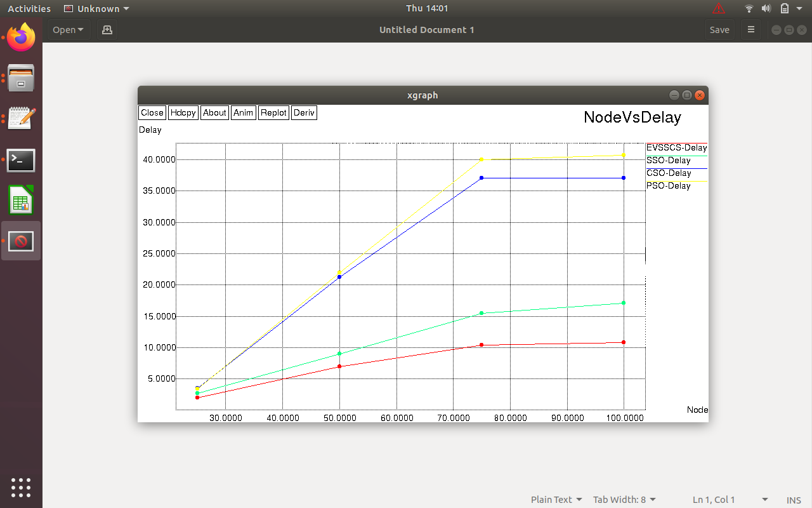The image size is (812, 508).
Task: Open the Plain Text language dropdown
Action: tap(556, 500)
